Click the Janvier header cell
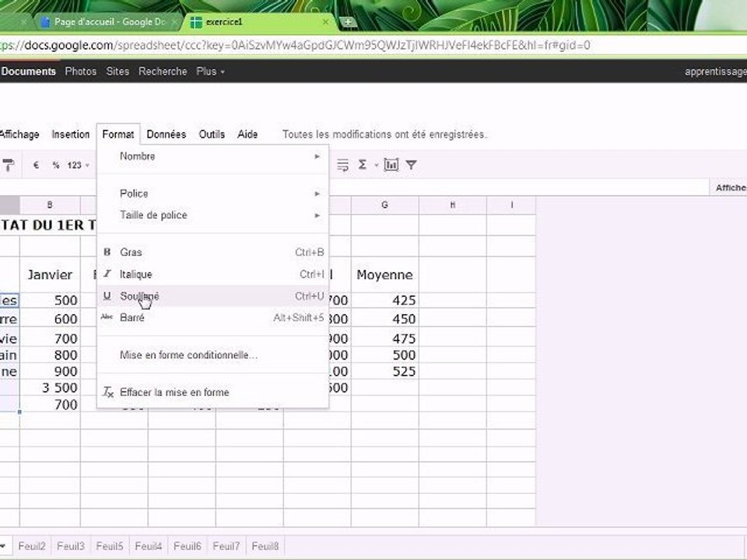 click(x=50, y=275)
